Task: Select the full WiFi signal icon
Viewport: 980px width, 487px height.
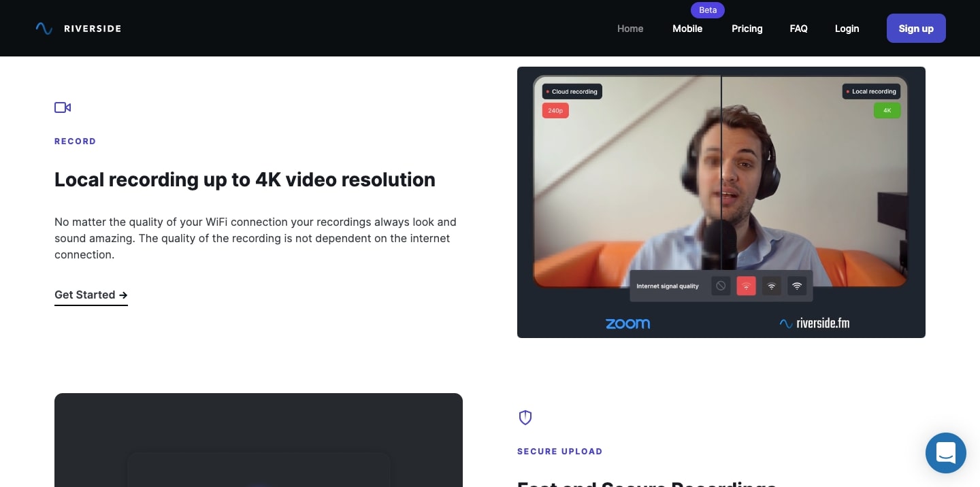Action: 796,286
